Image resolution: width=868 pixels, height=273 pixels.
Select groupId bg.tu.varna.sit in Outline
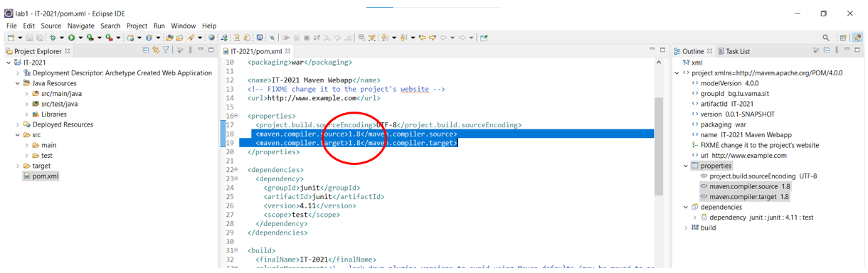coord(730,93)
